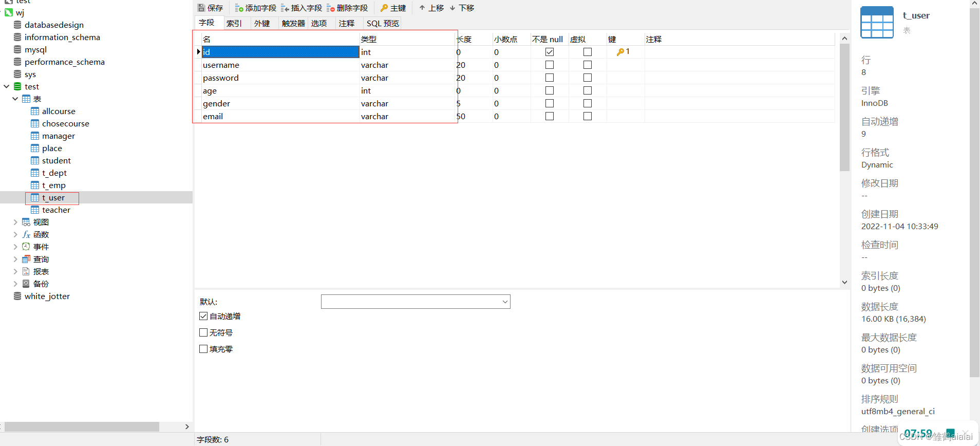The height and width of the screenshot is (446, 980).
Task: Click the green test database icon
Action: [17, 86]
